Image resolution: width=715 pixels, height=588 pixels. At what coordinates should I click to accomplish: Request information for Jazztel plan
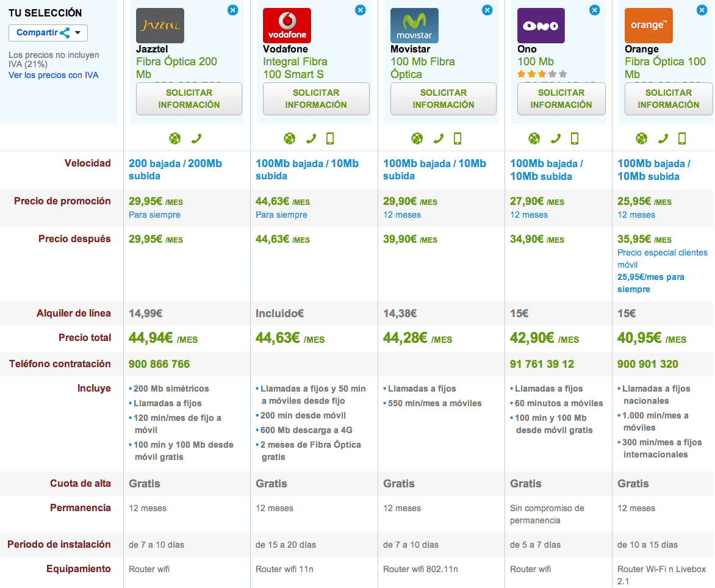pos(189,98)
